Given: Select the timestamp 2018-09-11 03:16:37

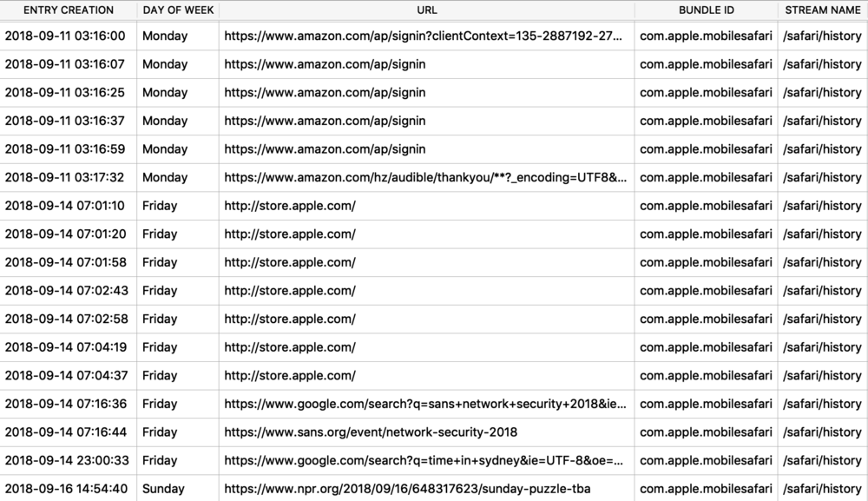Looking at the screenshot, I should [65, 121].
